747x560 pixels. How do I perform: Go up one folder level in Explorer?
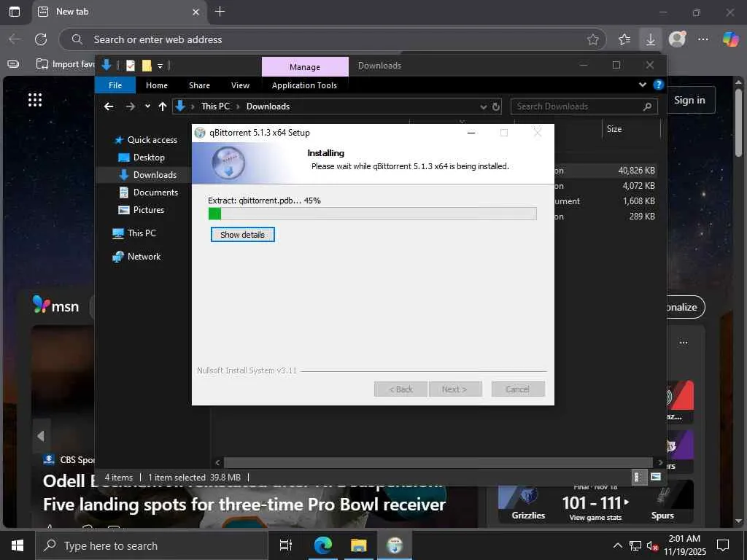tap(163, 106)
